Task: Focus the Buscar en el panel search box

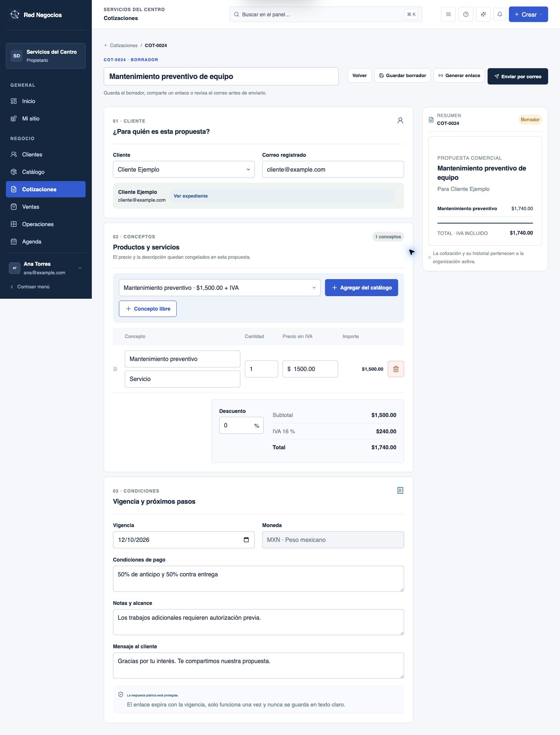Action: tap(326, 14)
